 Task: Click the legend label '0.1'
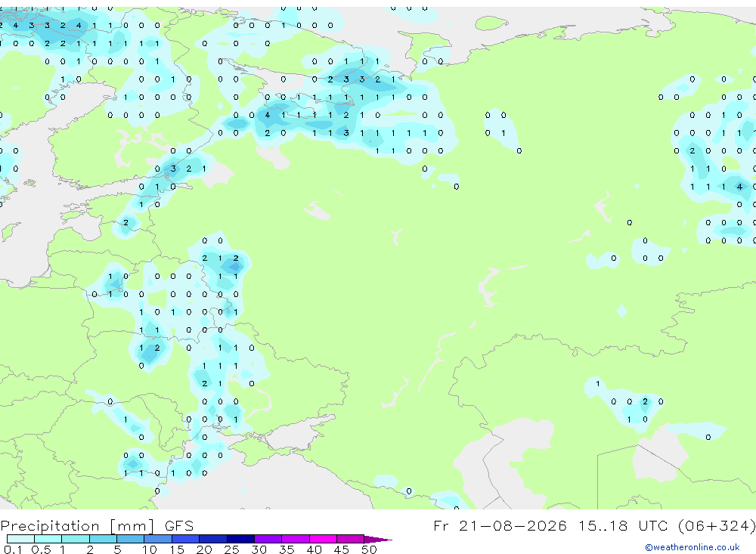point(13,549)
